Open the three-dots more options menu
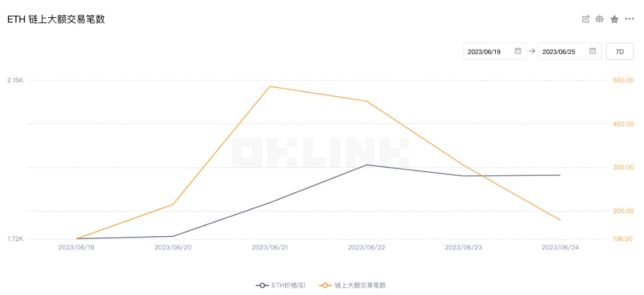The image size is (644, 295). pos(629,19)
